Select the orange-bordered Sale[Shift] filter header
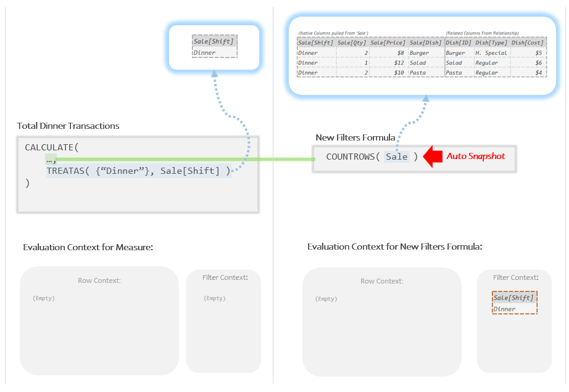This screenshot has height=392, width=569. coord(513,298)
